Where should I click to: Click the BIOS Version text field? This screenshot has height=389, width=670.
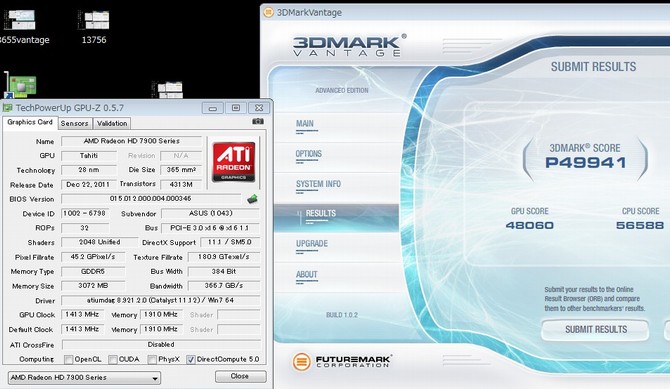(151, 199)
